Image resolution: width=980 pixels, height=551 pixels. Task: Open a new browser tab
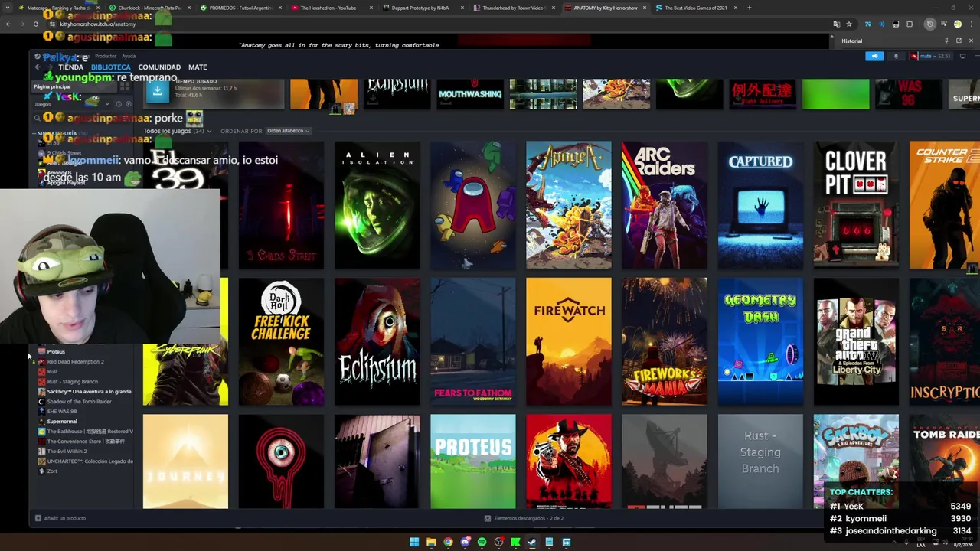point(749,8)
